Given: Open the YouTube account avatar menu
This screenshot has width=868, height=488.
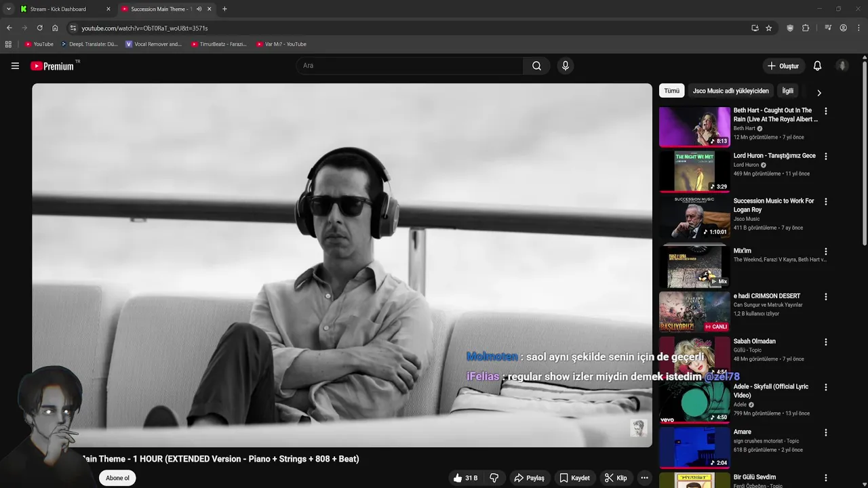Looking at the screenshot, I should pos(842,66).
